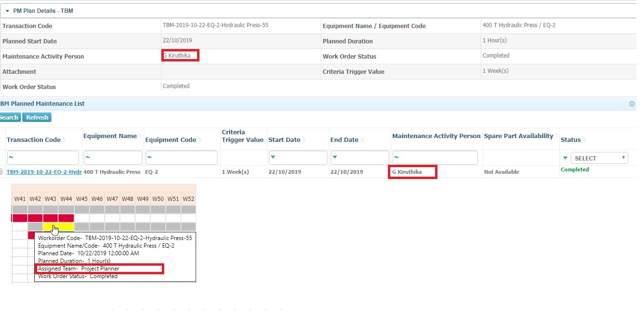Select the W41 week header
The image size is (644, 330).
point(20,199)
